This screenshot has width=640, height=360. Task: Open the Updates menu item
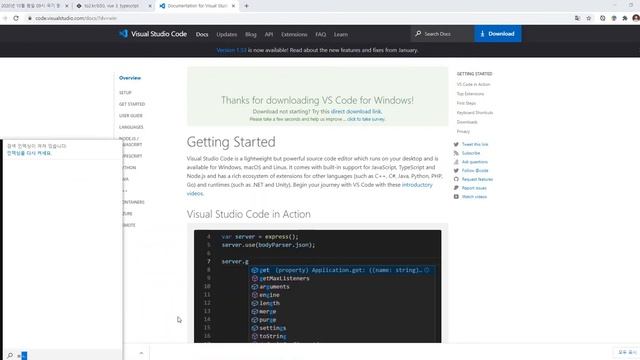227,34
